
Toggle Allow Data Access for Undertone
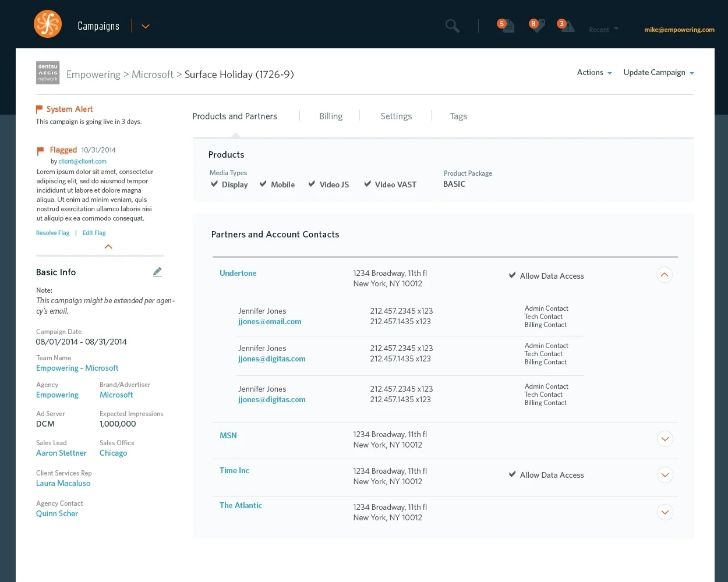[x=513, y=275]
